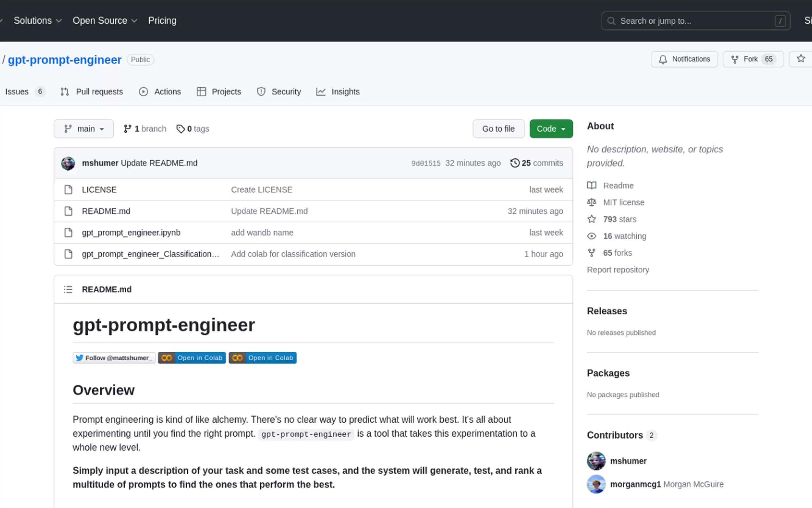Open the Report repository link
Image resolution: width=812 pixels, height=508 pixels.
pos(618,269)
